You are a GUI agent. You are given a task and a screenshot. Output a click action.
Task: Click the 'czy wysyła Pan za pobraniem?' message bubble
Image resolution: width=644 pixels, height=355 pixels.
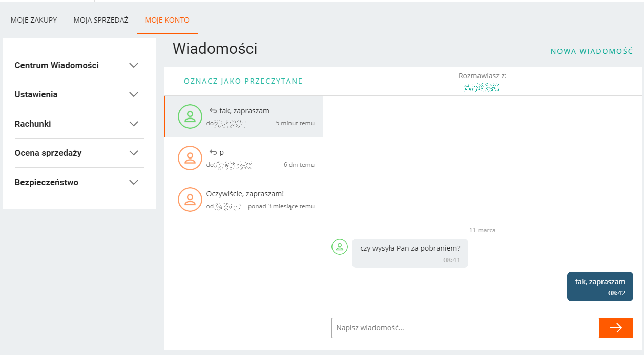[x=410, y=253]
